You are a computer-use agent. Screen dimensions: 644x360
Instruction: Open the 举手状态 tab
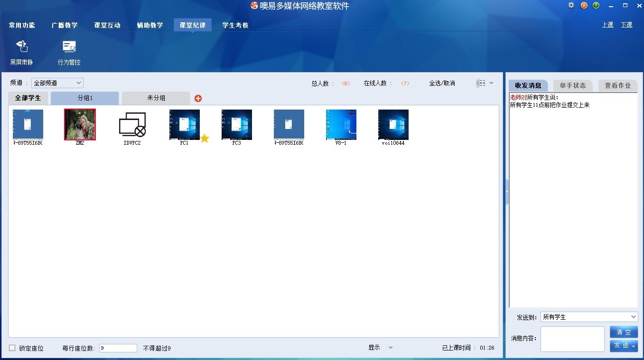tap(573, 85)
